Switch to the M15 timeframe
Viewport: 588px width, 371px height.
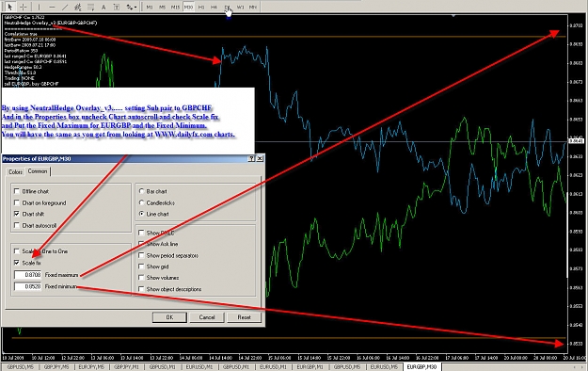175,7
